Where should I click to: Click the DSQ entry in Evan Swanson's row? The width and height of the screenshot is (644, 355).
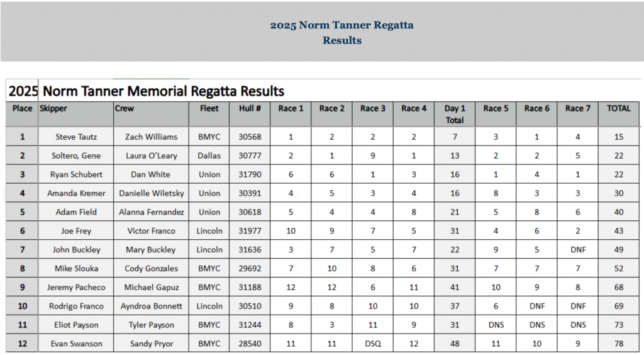(x=373, y=344)
